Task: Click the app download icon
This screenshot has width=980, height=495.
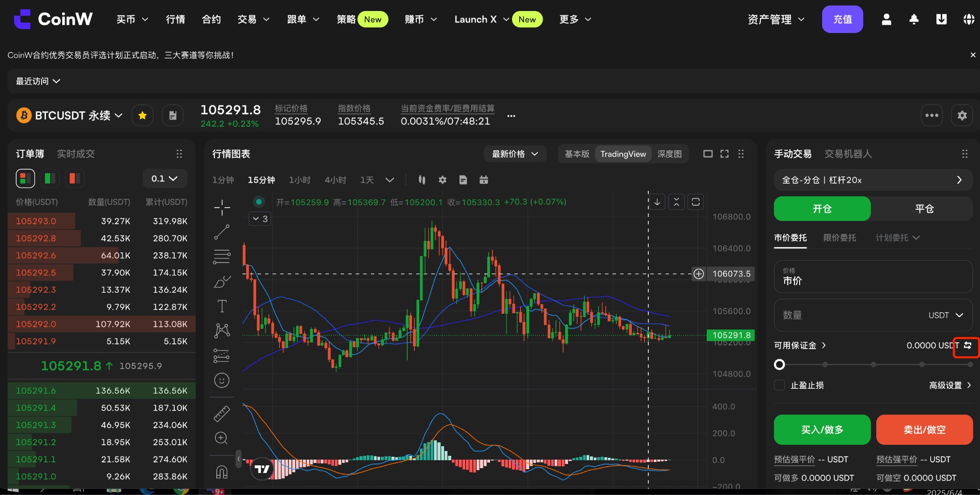Action: 941,19
